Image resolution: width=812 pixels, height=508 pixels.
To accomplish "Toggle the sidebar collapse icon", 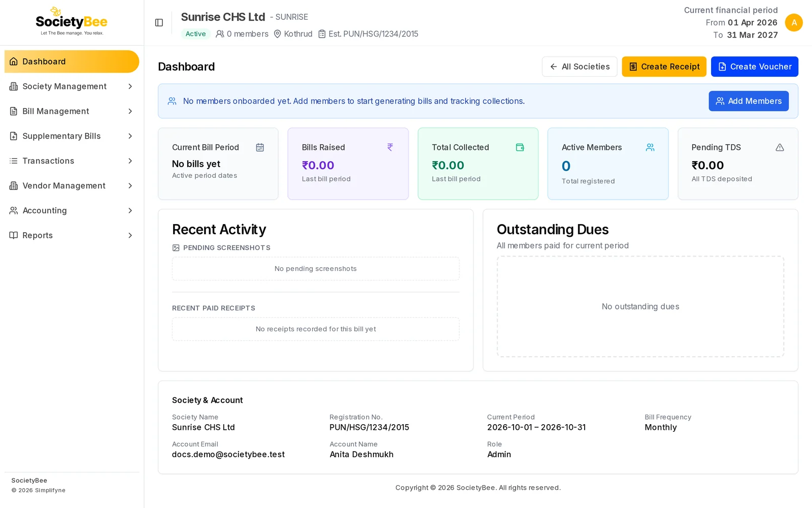I will [159, 22].
